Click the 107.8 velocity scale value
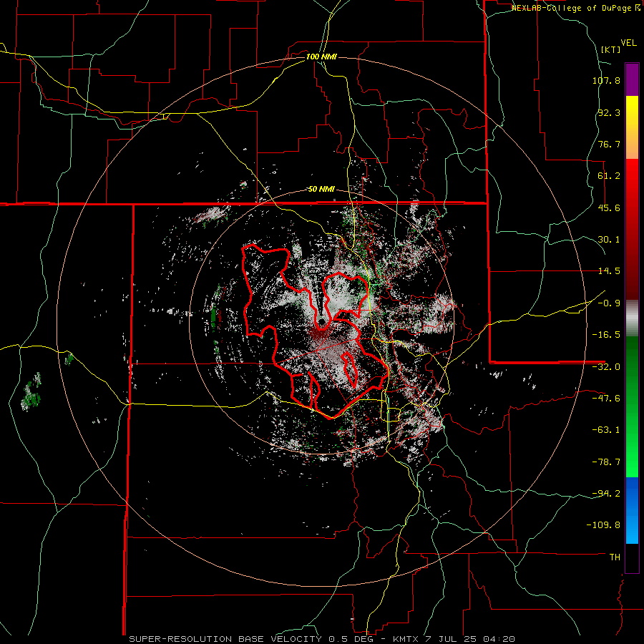 (x=606, y=80)
